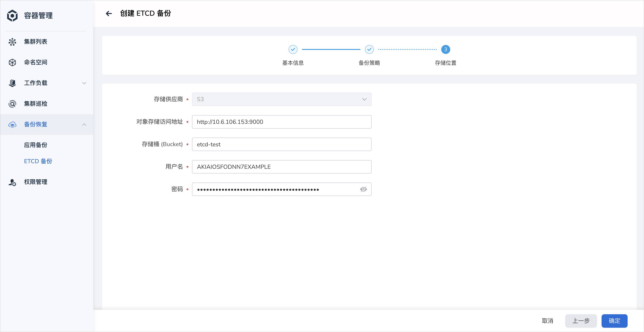Click the 集群列表 cluster icon
Image resolution: width=644 pixels, height=332 pixels.
tap(12, 42)
